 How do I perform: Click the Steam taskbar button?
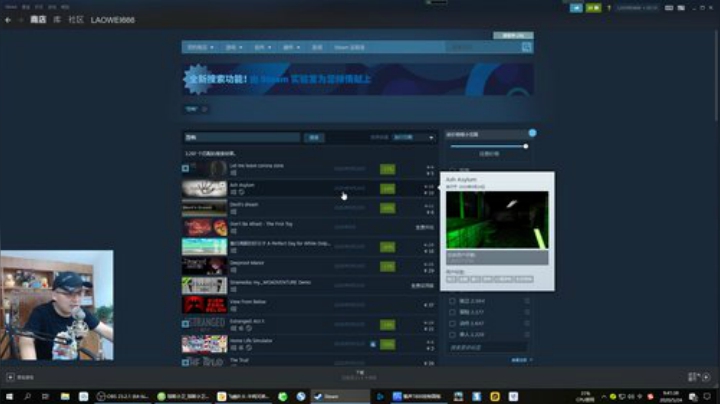340,396
